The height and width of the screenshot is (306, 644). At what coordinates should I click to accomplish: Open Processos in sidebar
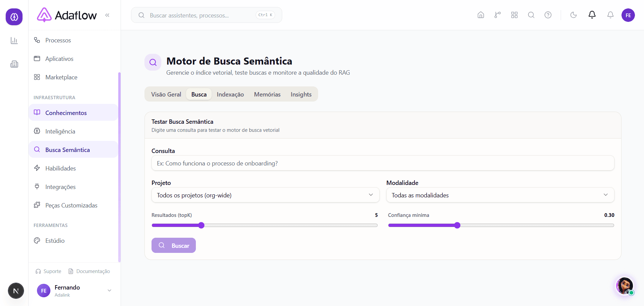(73, 40)
